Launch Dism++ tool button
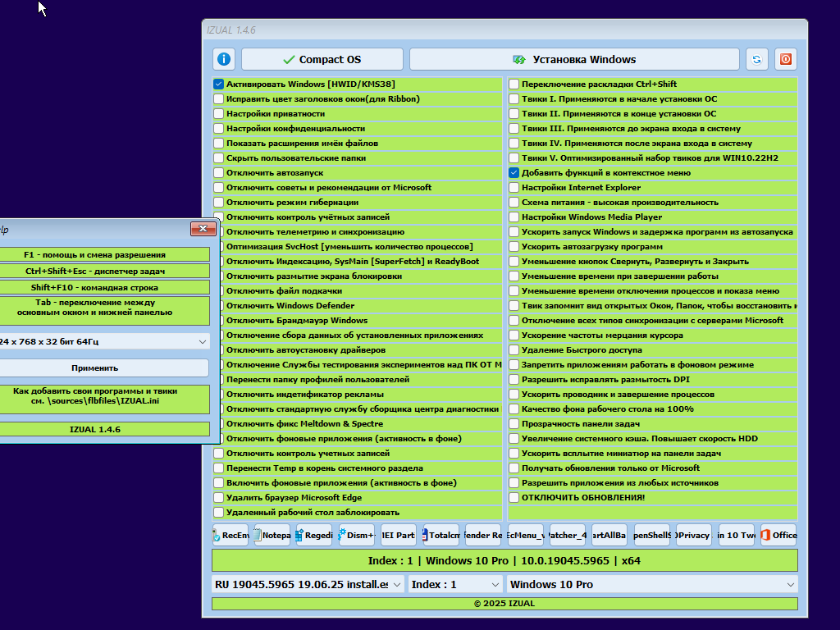Viewport: 840px width, 630px height. coord(357,535)
